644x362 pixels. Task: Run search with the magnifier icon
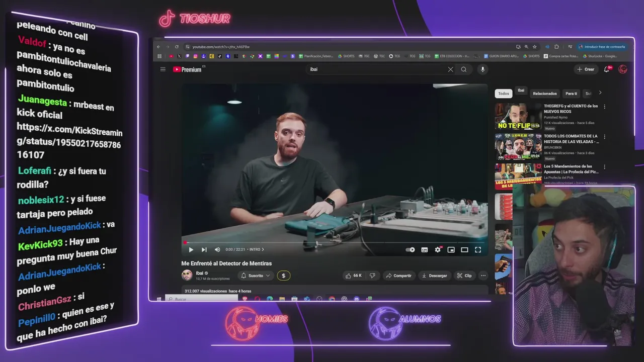(x=464, y=69)
